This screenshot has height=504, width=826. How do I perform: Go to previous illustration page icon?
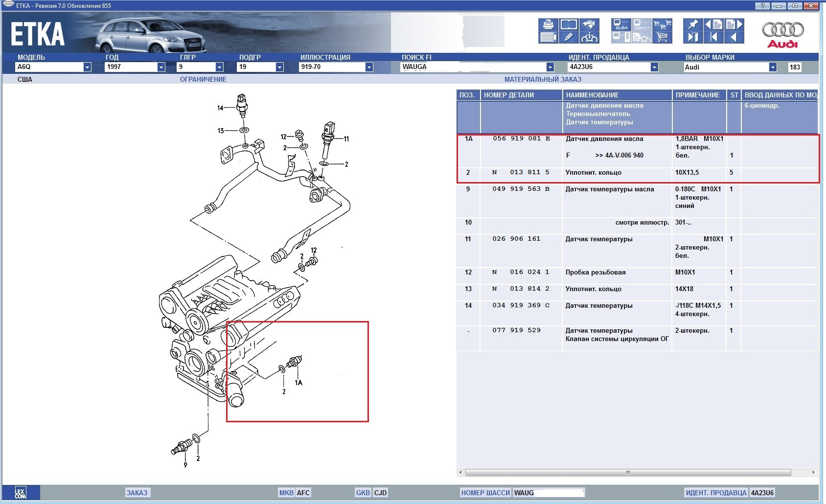pos(713,24)
